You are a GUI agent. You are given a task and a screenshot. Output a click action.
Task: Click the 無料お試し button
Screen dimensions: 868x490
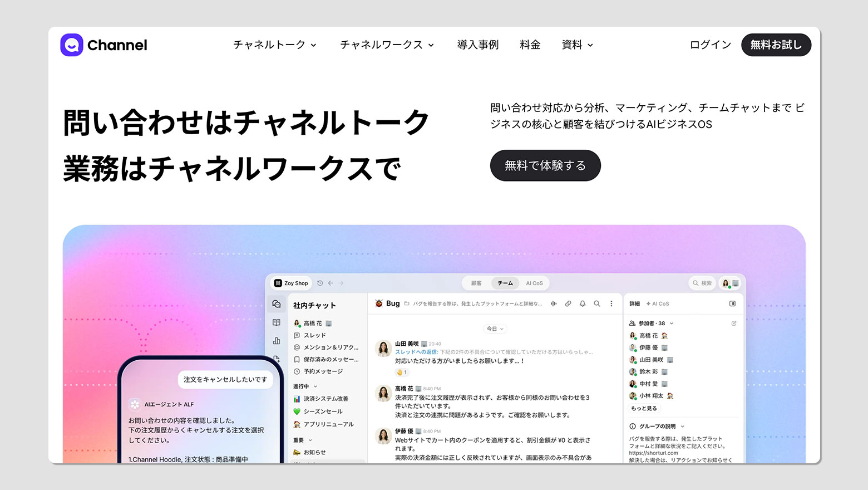click(776, 45)
